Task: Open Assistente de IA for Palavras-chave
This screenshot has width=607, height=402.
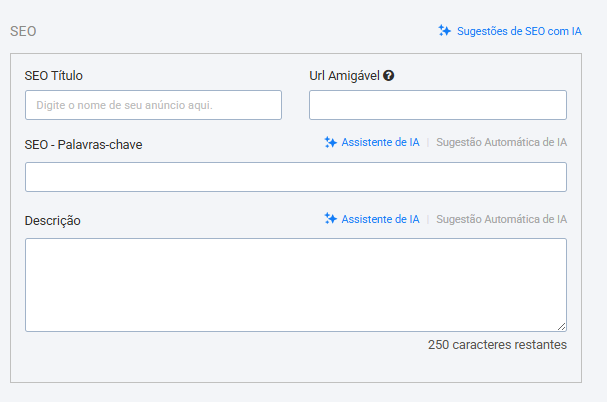Action: [380, 142]
